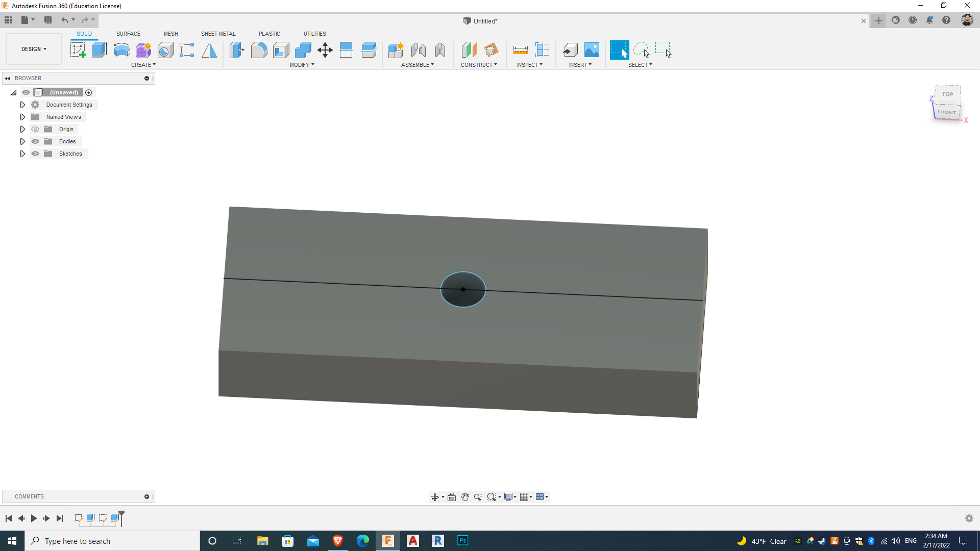980x551 pixels.
Task: Click the Extrude tool icon
Action: 100,50
